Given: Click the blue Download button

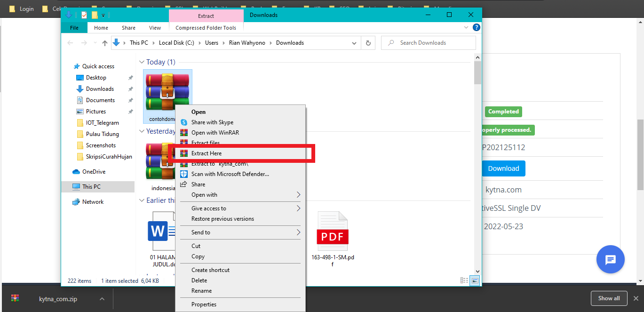Looking at the screenshot, I should [503, 168].
